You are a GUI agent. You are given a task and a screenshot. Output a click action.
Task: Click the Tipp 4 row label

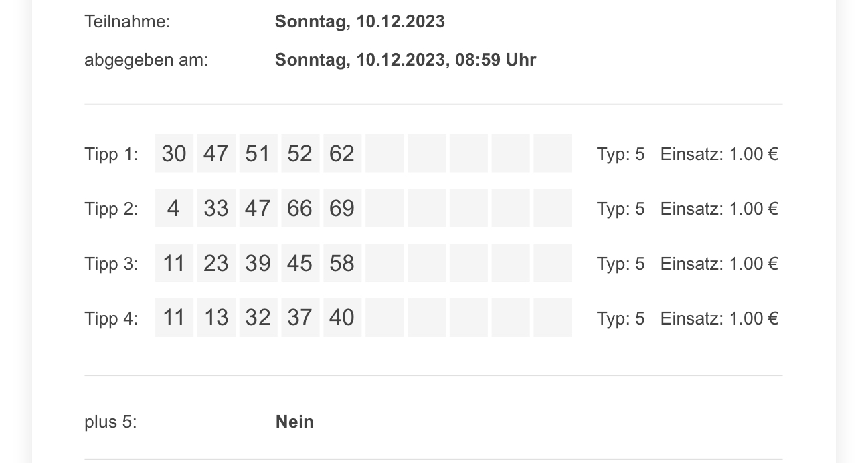(111, 318)
